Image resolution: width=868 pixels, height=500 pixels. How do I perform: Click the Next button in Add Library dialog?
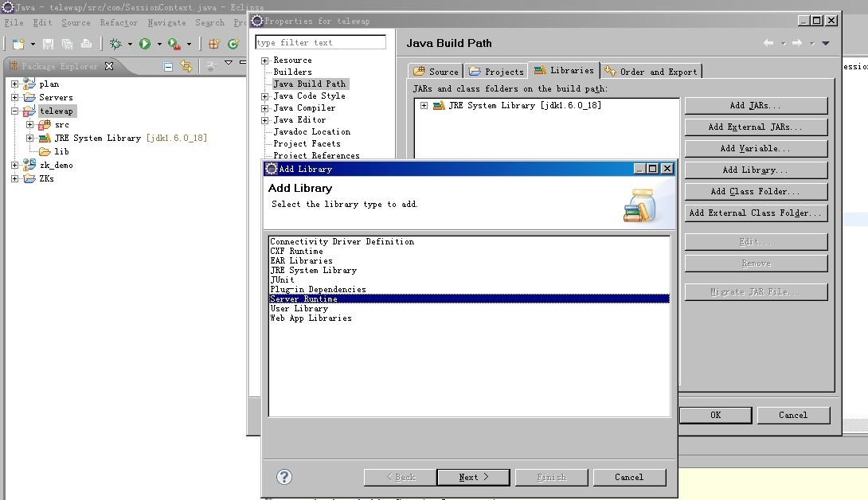pyautogui.click(x=473, y=476)
